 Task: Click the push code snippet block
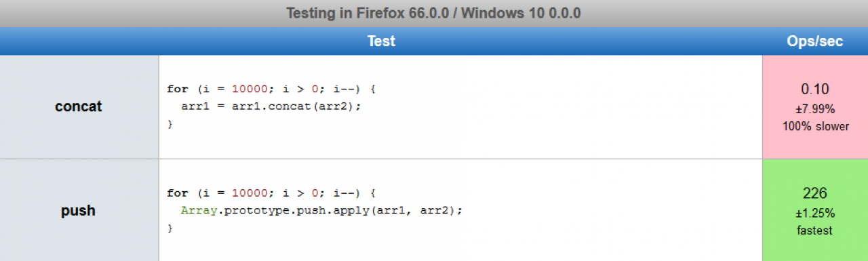tap(460, 211)
